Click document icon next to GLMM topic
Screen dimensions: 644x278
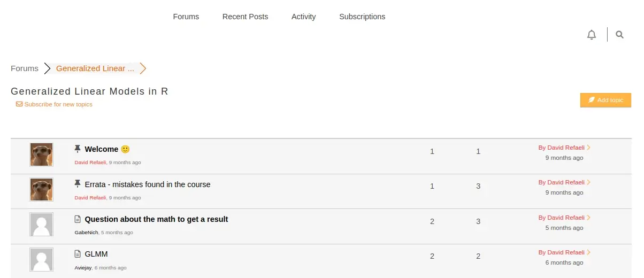click(x=78, y=254)
